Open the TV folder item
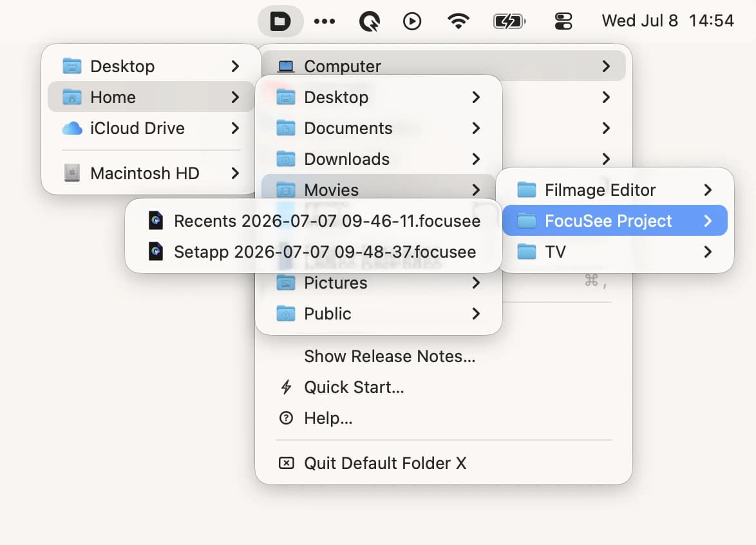Image resolution: width=756 pixels, height=545 pixels. pyautogui.click(x=615, y=251)
